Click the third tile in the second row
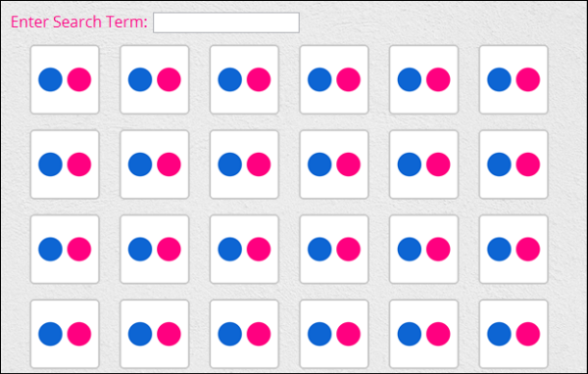 [x=244, y=164]
